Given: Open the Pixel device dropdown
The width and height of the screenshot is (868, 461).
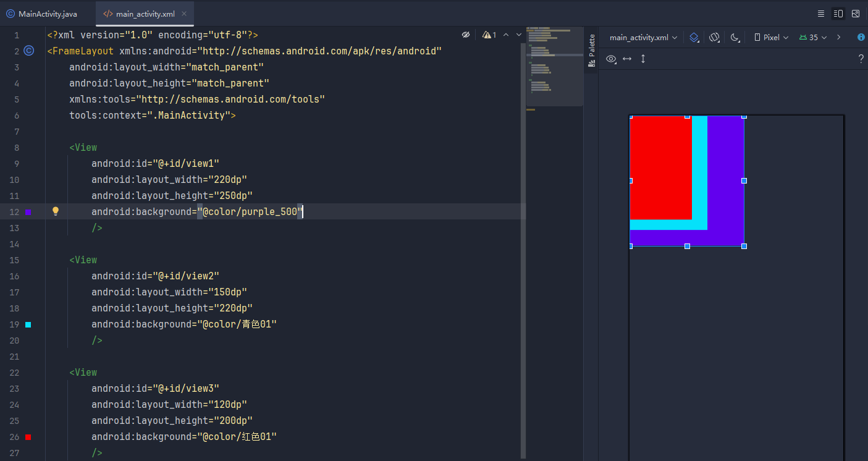Looking at the screenshot, I should [x=772, y=37].
